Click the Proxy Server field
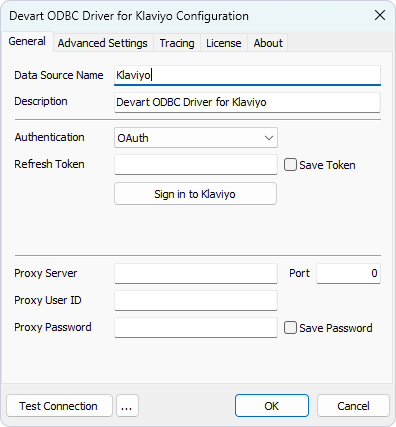This screenshot has width=396, height=427. pyautogui.click(x=196, y=273)
